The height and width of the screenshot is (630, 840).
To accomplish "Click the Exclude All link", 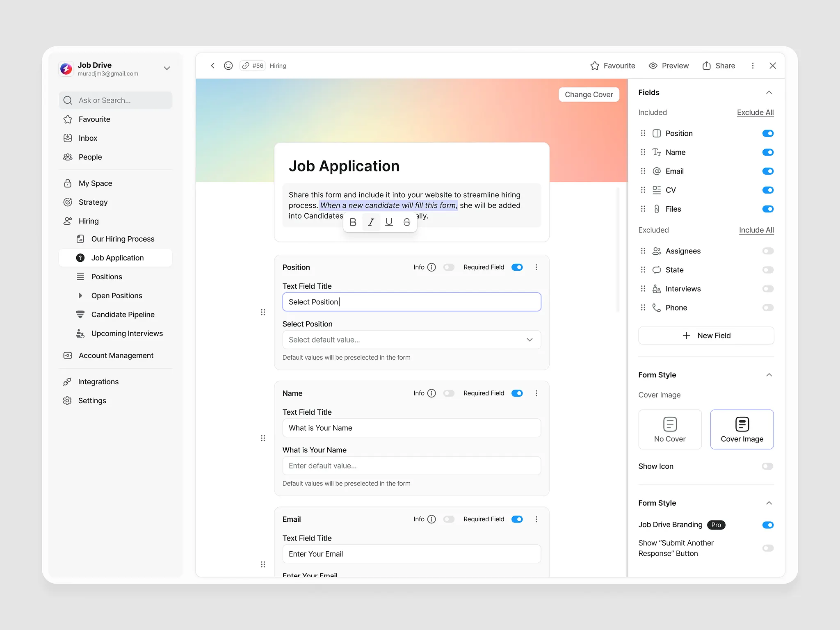I will tap(755, 112).
